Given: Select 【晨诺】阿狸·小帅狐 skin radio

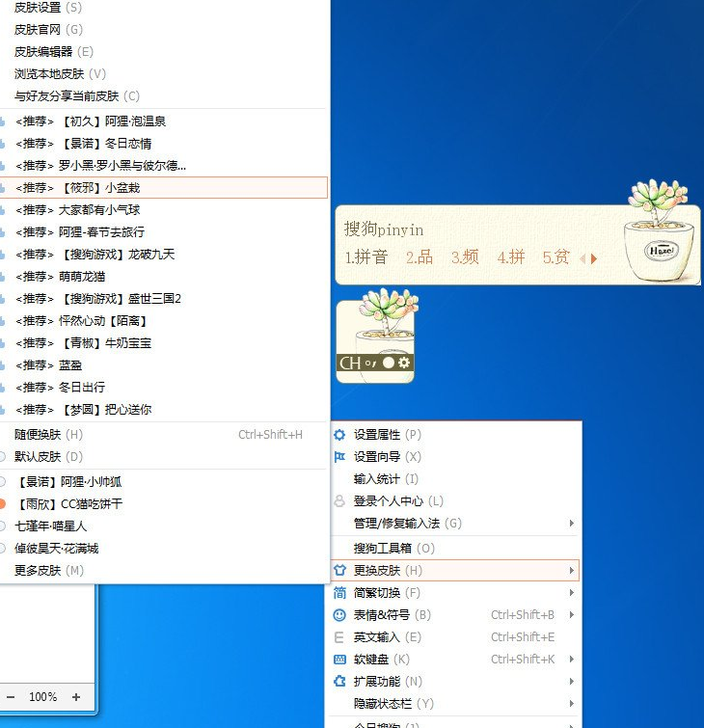Looking at the screenshot, I should point(2,481).
